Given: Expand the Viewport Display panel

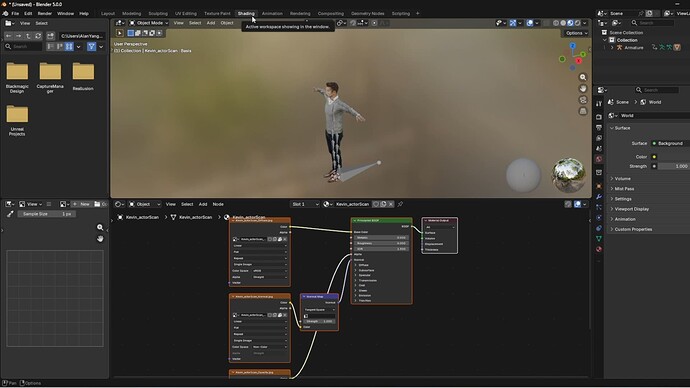Looking at the screenshot, I should (631, 209).
